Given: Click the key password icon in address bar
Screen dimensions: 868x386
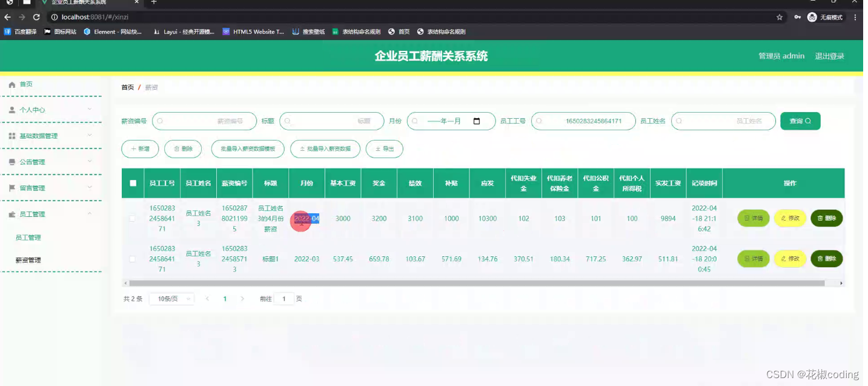Looking at the screenshot, I should [x=798, y=18].
